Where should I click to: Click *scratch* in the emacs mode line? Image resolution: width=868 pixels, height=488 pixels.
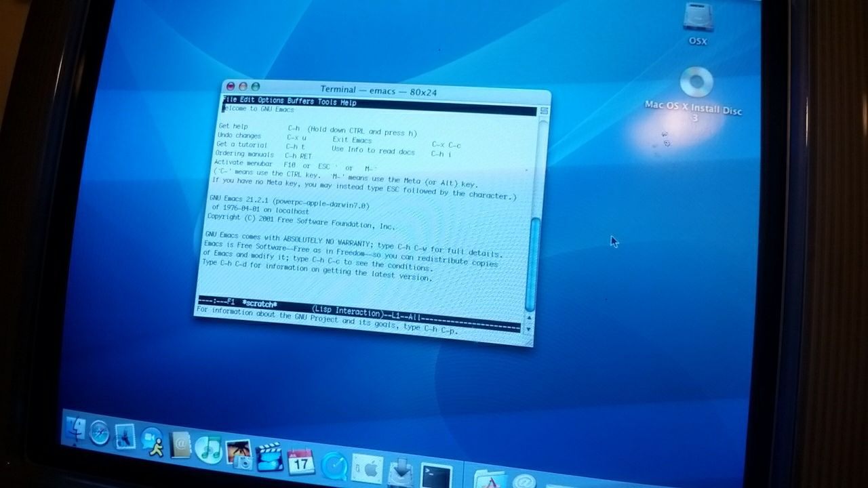(259, 304)
